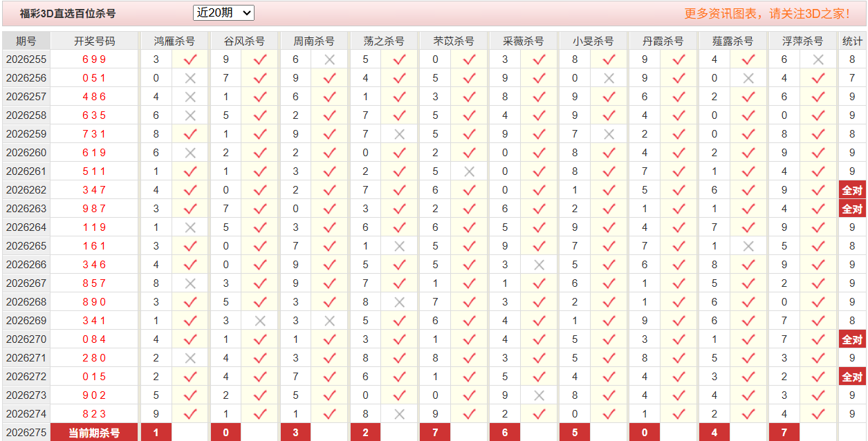Open the 近20期 period range dropdown
The image size is (868, 441).
point(223,12)
